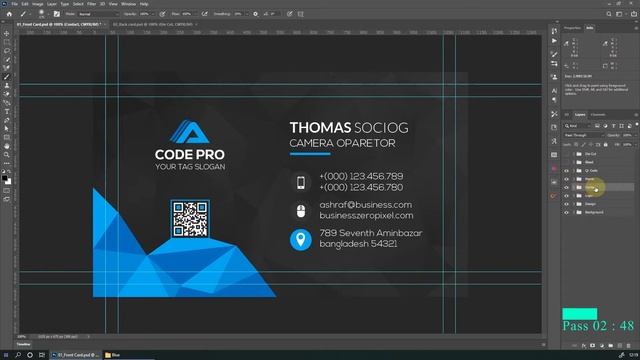Toggle layer filtering switch on or off

click(x=636, y=124)
